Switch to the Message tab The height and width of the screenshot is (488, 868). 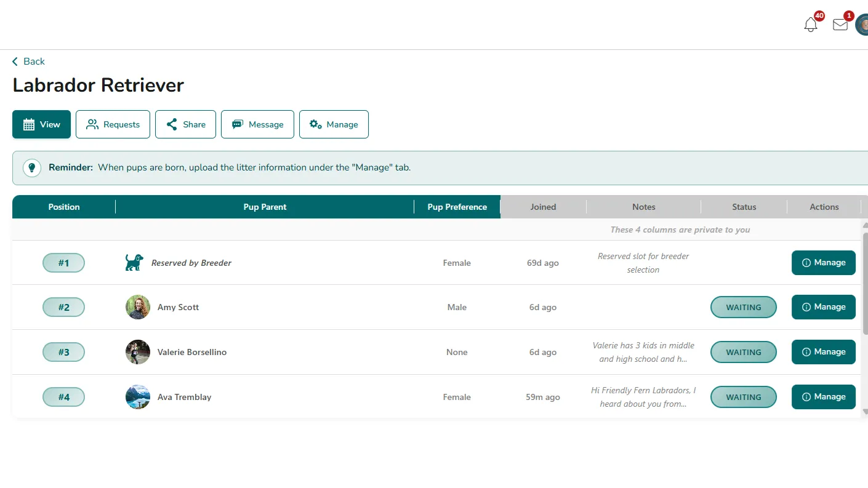point(257,124)
